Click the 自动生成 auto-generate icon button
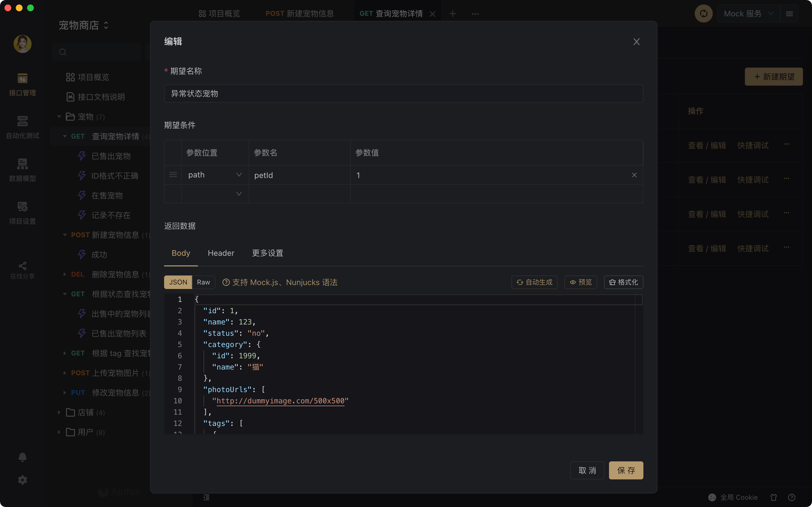The width and height of the screenshot is (812, 507). tap(534, 282)
